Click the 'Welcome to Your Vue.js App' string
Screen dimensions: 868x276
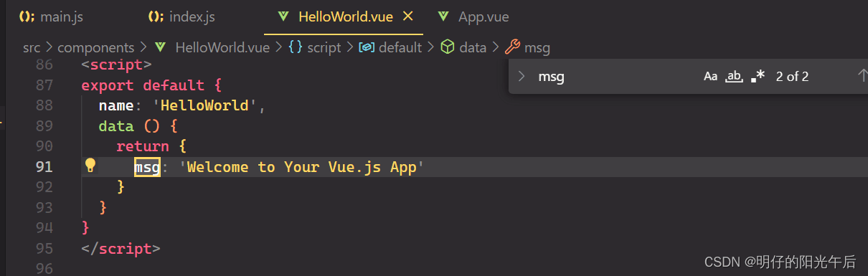coord(301,167)
